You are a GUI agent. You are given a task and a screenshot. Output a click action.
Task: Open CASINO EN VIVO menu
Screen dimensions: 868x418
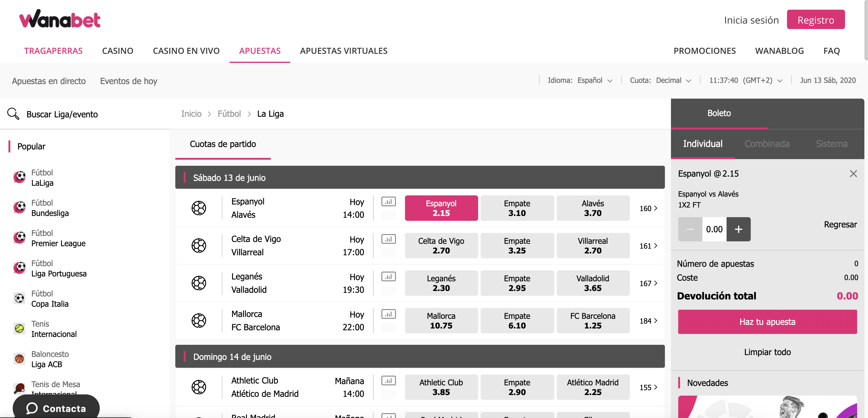click(x=186, y=51)
